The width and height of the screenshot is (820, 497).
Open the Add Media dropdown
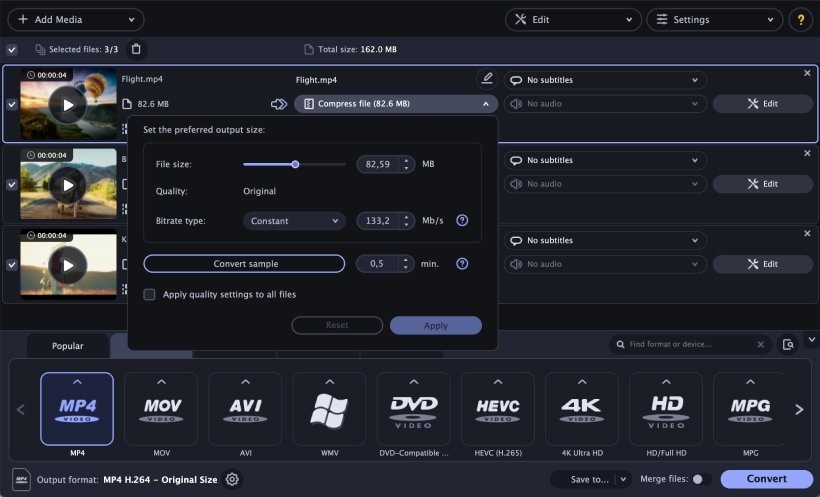coord(76,20)
